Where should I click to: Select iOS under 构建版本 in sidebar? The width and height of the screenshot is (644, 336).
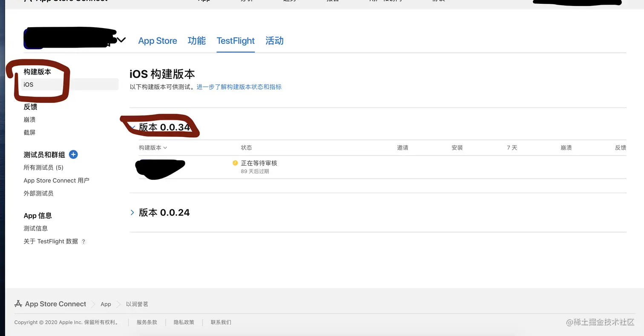click(x=69, y=84)
